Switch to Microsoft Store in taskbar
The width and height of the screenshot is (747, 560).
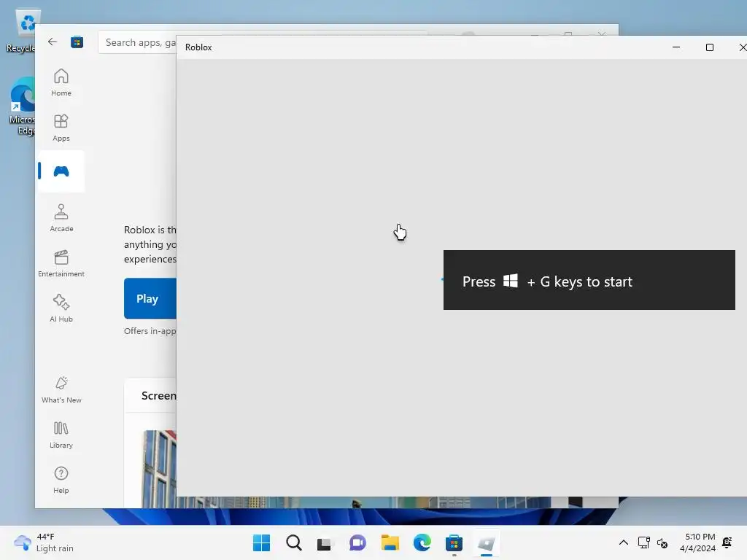(x=454, y=542)
